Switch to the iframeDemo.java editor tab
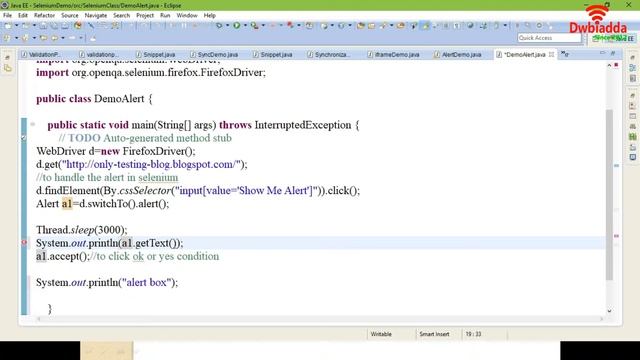 point(393,54)
